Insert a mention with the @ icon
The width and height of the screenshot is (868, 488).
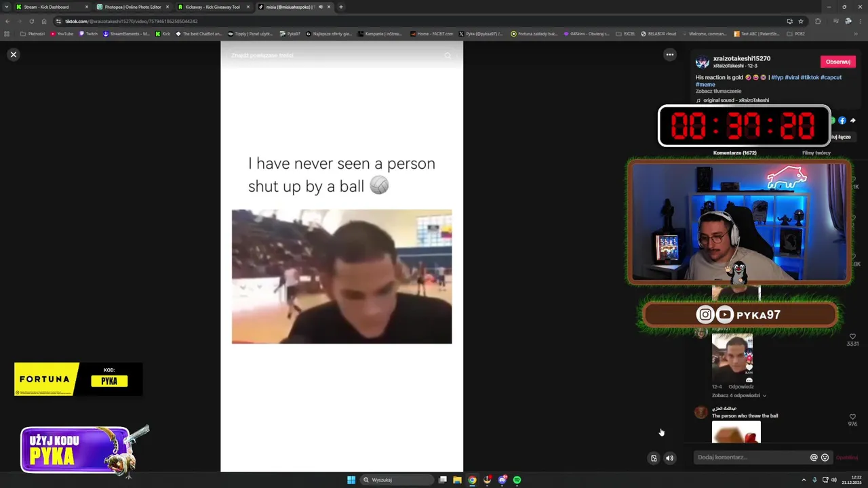814,457
